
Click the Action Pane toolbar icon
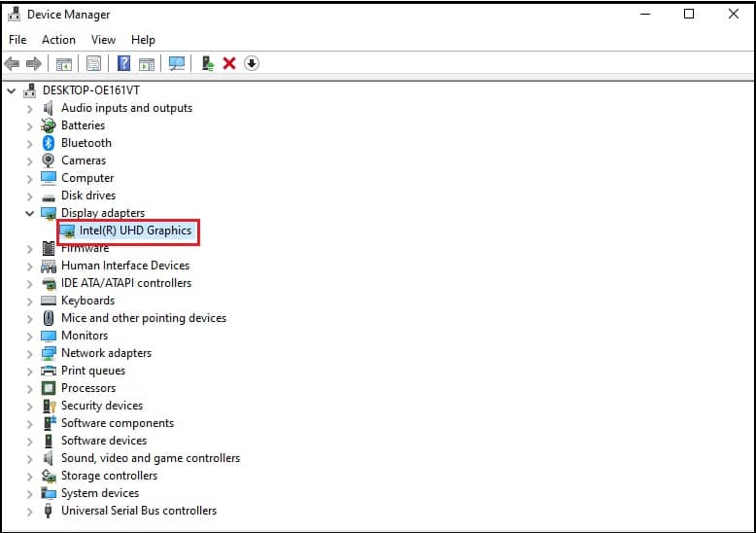pos(147,63)
